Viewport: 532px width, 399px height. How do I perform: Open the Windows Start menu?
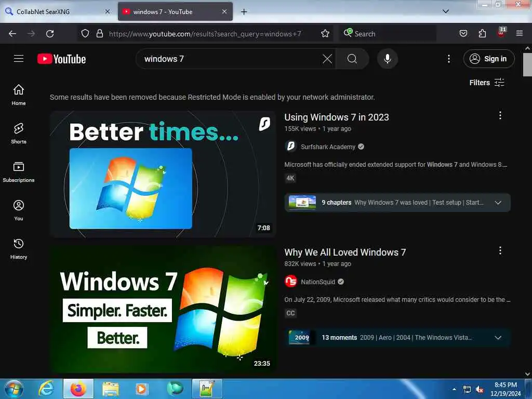pyautogui.click(x=14, y=389)
